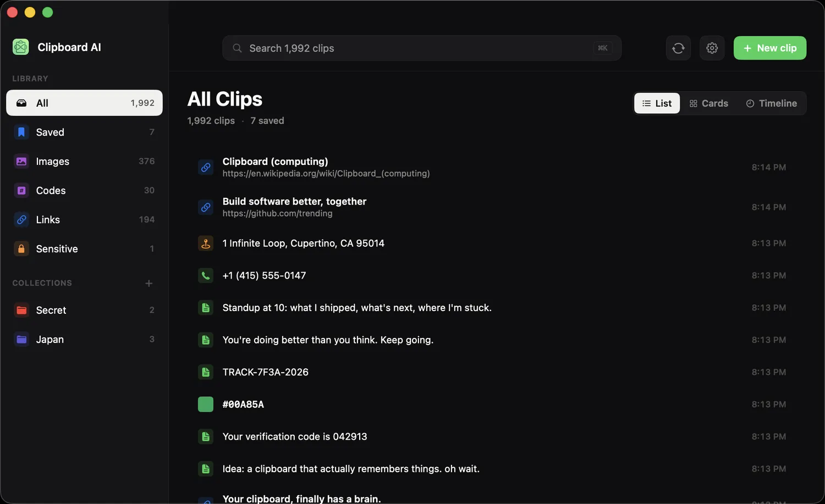
Task: Switch to List view
Action: 657,103
